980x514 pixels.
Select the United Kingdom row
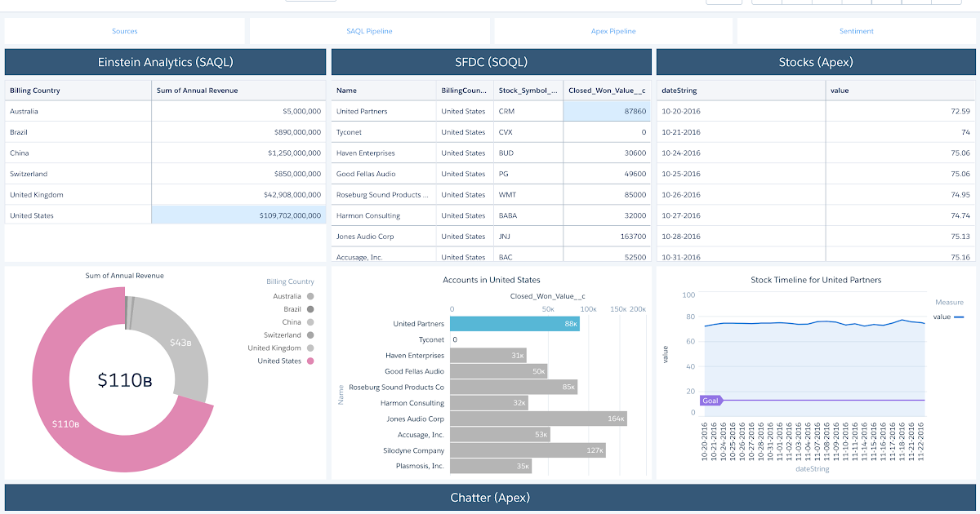click(x=166, y=195)
